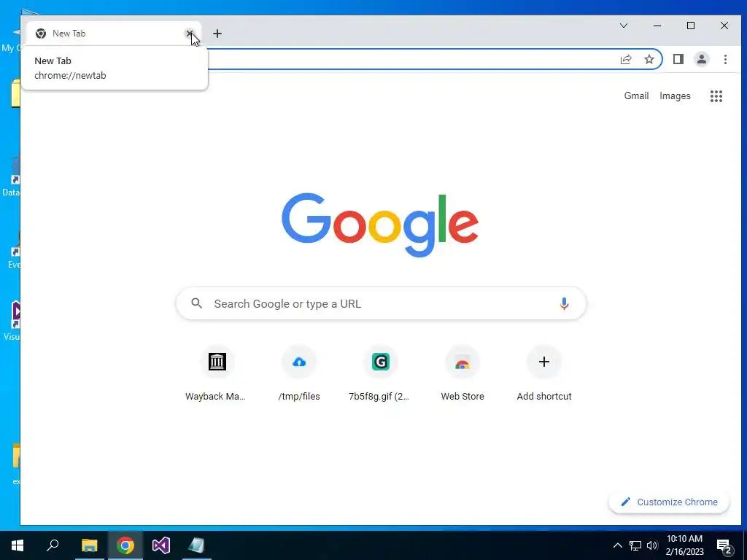This screenshot has height=560, width=747.
Task: Add shortcut using the plus tile
Action: pos(544,374)
